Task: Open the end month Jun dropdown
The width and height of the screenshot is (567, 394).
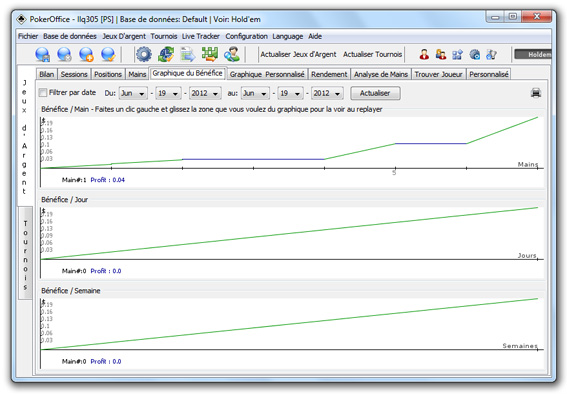Action: pyautogui.click(x=255, y=93)
